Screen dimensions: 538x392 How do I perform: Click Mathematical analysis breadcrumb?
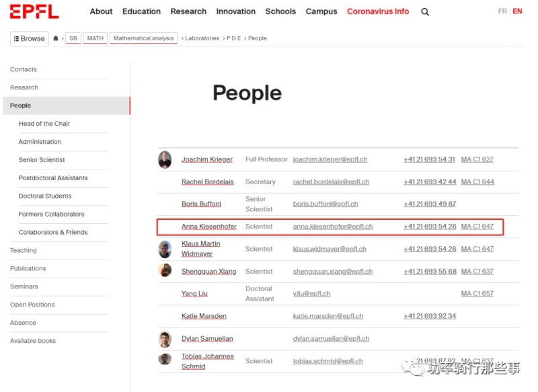tap(143, 38)
